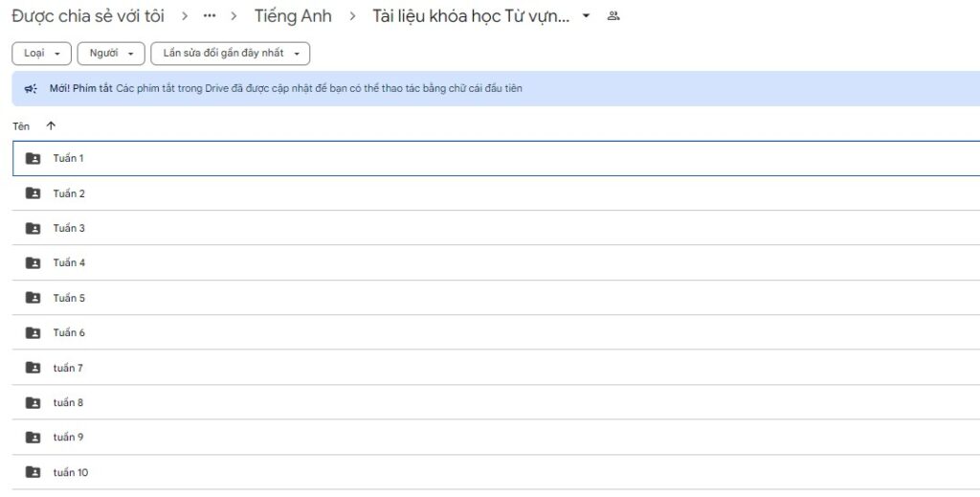Reverse sort order with the up arrow
The width and height of the screenshot is (980, 497).
click(x=51, y=125)
